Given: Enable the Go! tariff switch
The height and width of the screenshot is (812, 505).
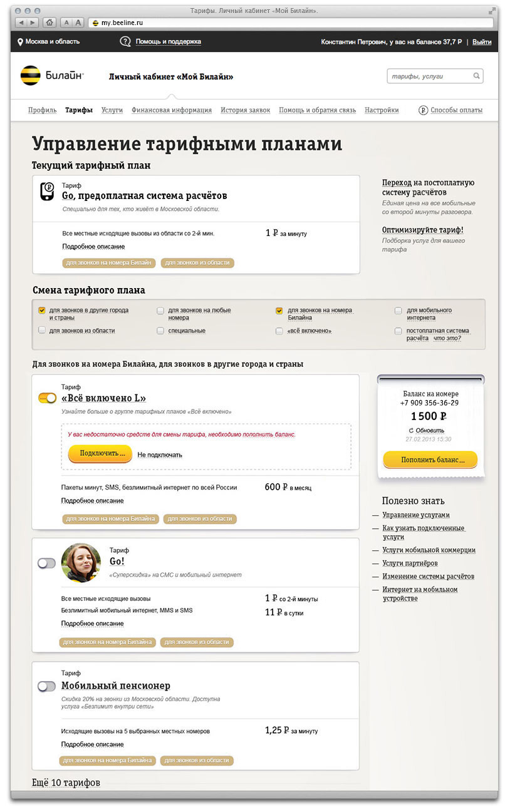Looking at the screenshot, I should (47, 563).
